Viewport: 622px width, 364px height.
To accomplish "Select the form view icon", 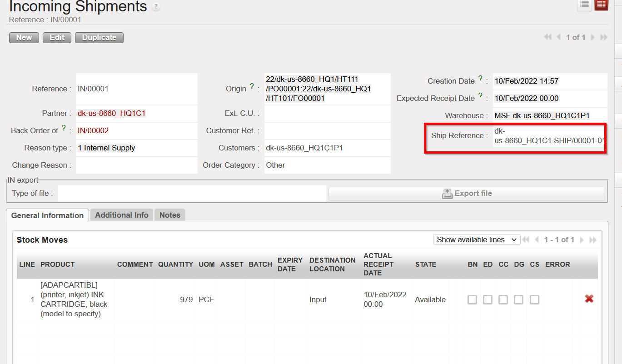I will click(x=601, y=5).
